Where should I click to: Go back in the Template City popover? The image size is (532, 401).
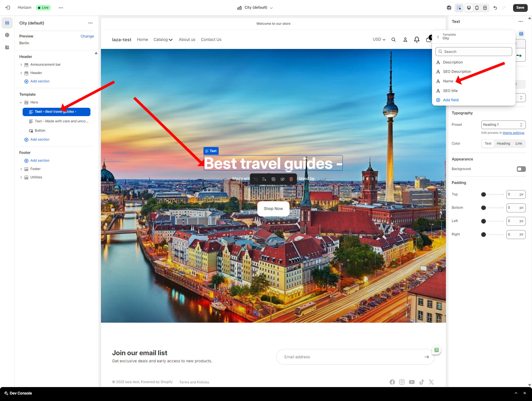pos(438,37)
